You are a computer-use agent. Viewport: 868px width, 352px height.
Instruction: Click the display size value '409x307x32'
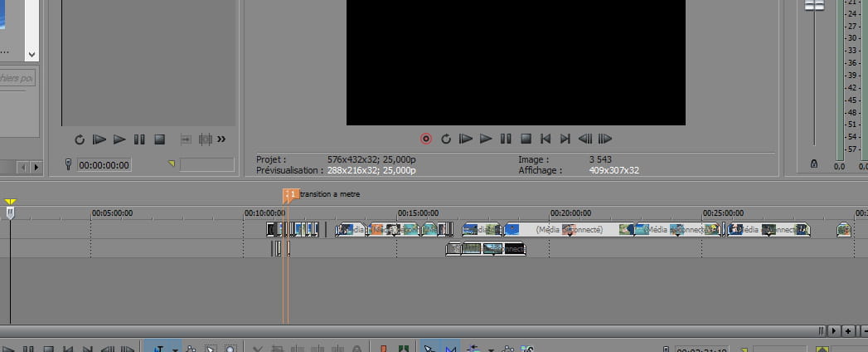(x=614, y=170)
